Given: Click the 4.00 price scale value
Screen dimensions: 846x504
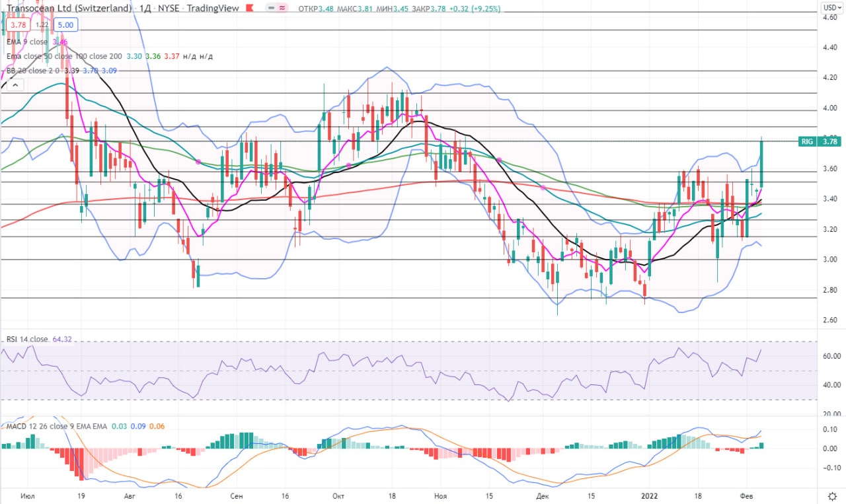Looking at the screenshot, I should tap(830, 108).
